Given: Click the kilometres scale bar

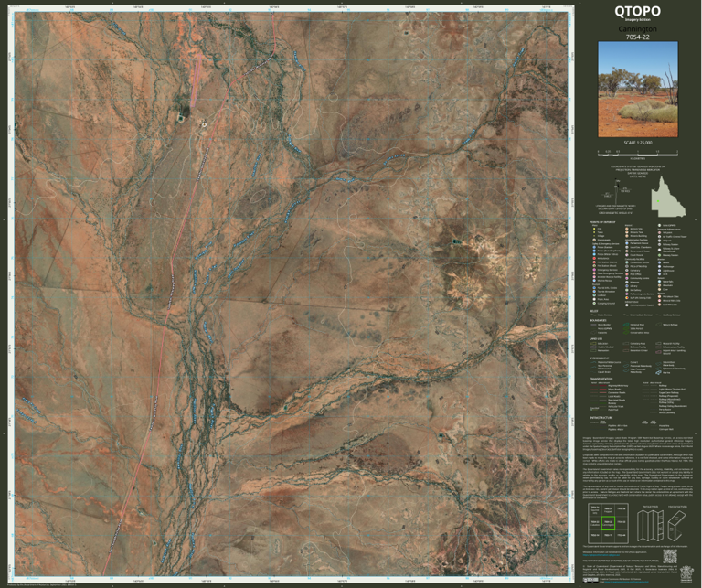Looking at the screenshot, I should [x=637, y=153].
